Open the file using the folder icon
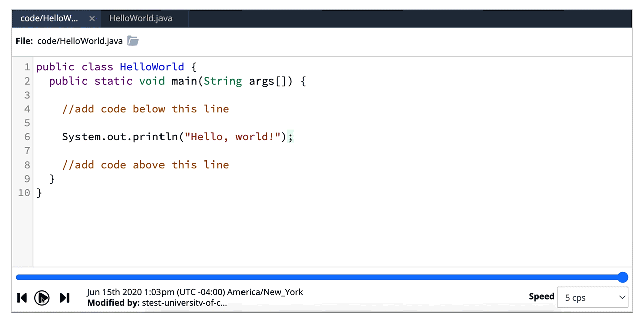Screen dimensions: 644x322 pos(132,41)
